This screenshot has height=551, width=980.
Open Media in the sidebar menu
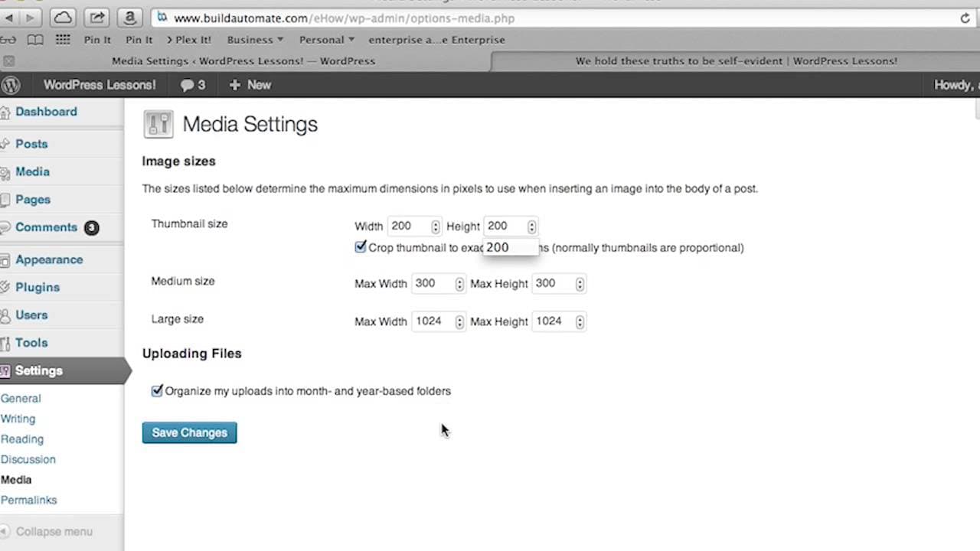[x=32, y=172]
